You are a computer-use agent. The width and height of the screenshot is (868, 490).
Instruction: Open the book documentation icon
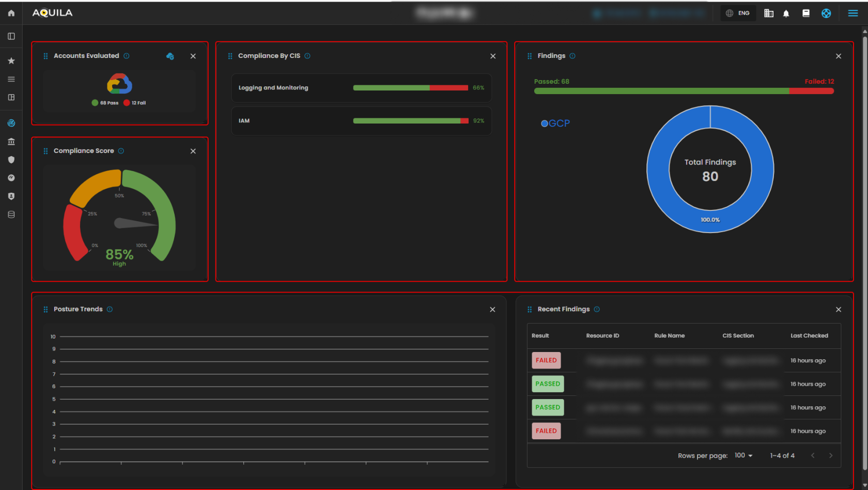click(x=805, y=13)
